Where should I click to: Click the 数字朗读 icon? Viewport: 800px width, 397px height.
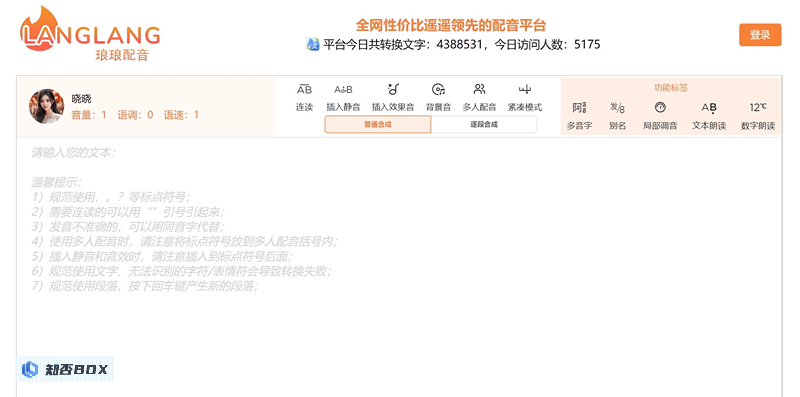click(x=758, y=108)
